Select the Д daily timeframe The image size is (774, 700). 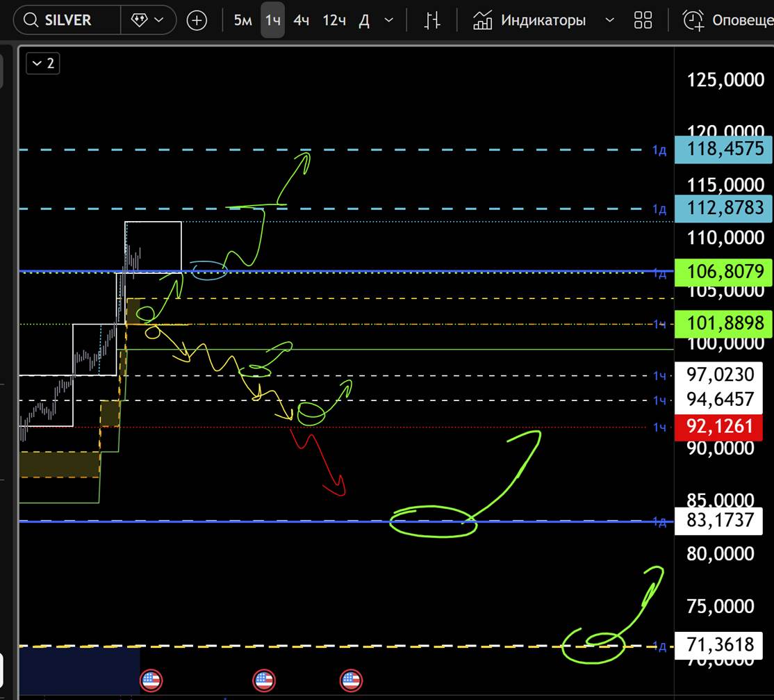point(364,20)
